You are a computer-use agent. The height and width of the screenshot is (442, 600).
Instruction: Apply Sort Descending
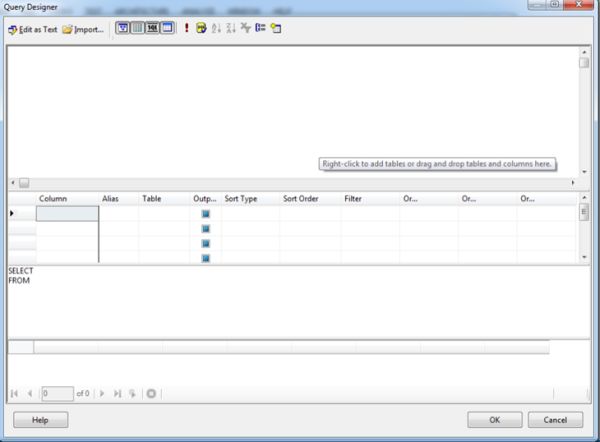pyautogui.click(x=231, y=28)
